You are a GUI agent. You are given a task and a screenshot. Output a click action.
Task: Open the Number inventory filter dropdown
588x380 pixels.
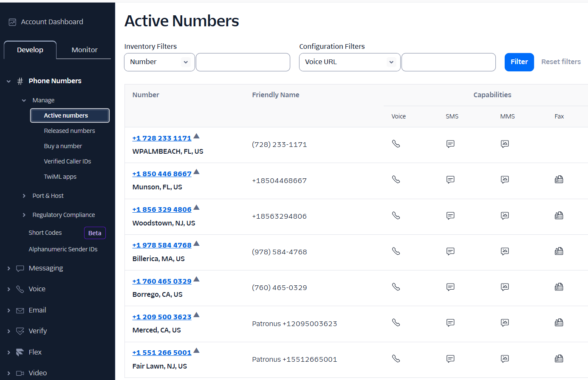(x=159, y=62)
